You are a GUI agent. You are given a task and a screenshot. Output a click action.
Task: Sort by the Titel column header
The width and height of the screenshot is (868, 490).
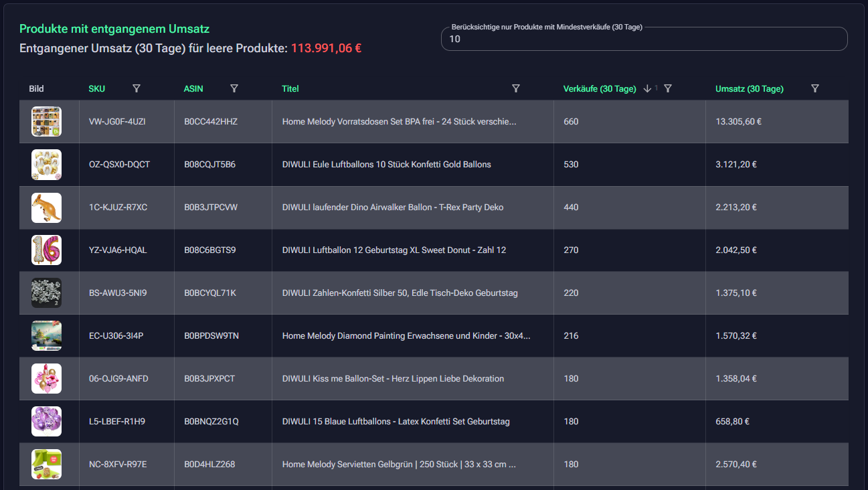pos(290,89)
